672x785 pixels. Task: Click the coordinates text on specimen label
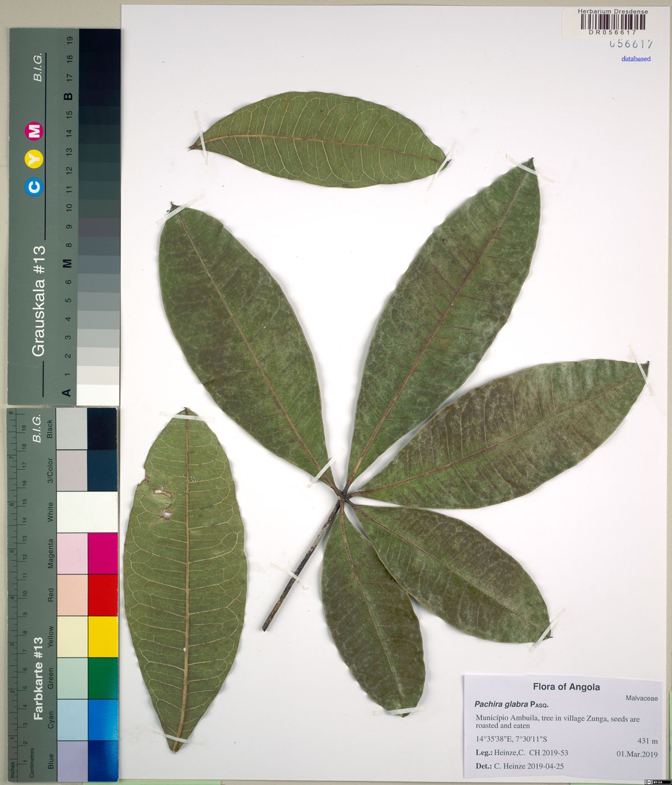(x=511, y=739)
